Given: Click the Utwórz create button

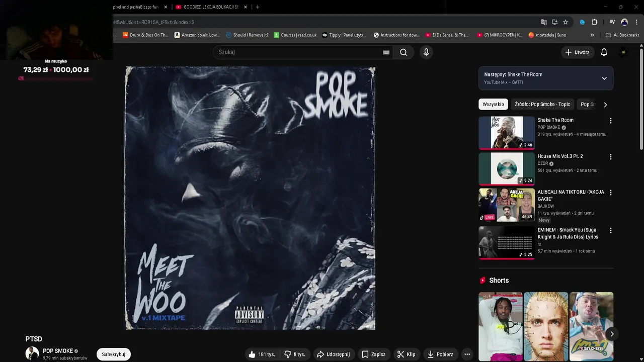Looking at the screenshot, I should (577, 52).
